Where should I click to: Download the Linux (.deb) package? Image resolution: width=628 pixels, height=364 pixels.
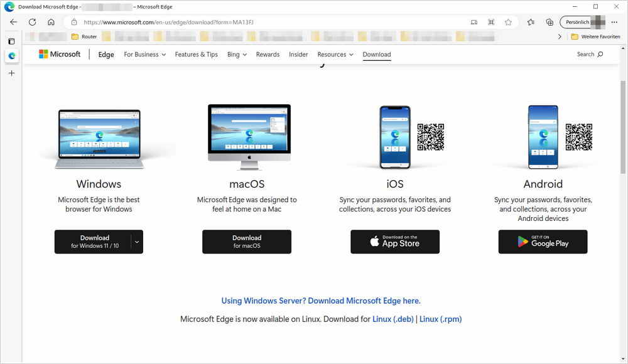pyautogui.click(x=393, y=319)
